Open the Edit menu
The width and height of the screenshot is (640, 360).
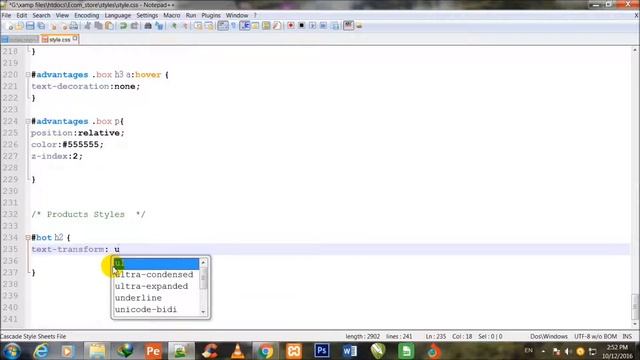[22, 16]
